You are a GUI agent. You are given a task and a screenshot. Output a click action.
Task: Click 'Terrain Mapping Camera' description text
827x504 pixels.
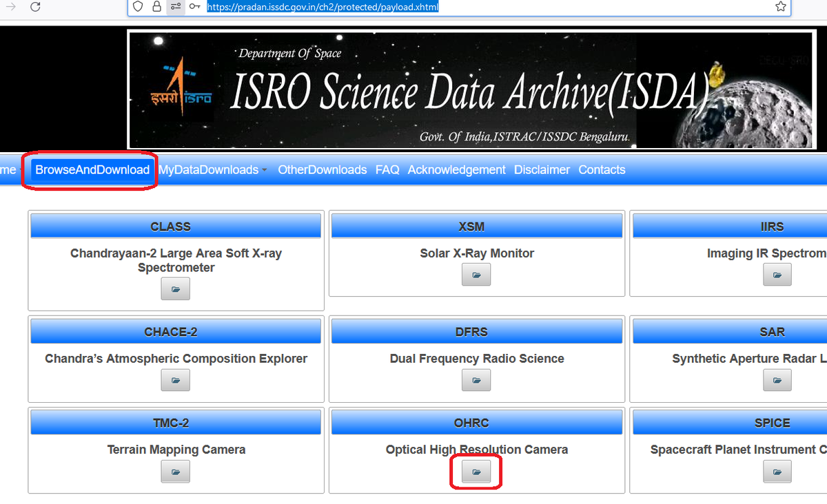176,450
